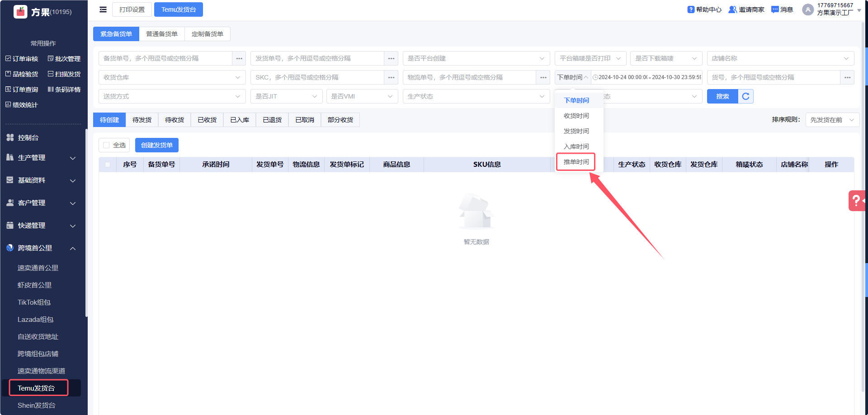Switch to the 部分收货 status tab

click(x=340, y=120)
